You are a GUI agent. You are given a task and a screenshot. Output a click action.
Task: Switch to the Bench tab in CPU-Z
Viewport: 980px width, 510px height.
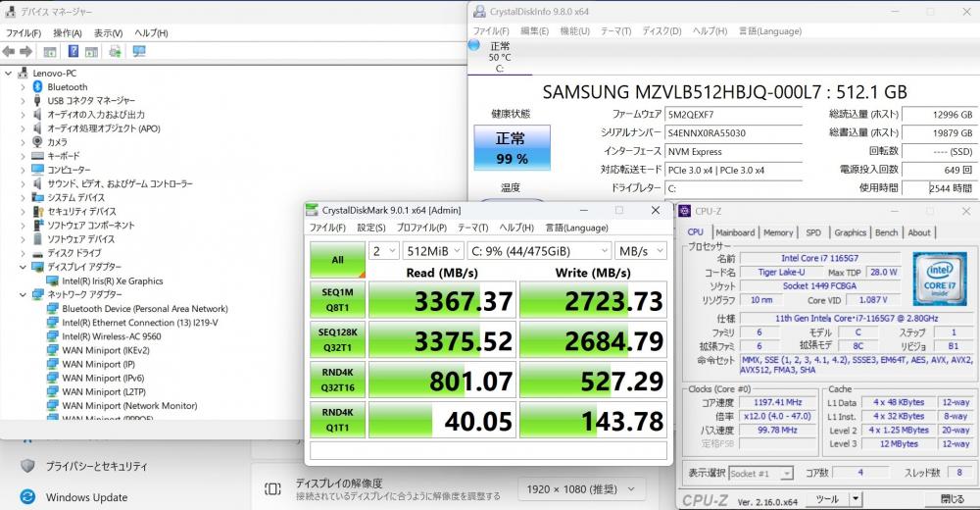coord(886,232)
